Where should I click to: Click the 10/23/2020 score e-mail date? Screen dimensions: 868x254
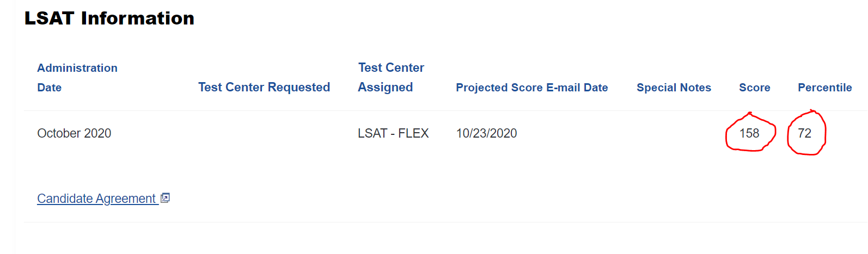pyautogui.click(x=486, y=133)
